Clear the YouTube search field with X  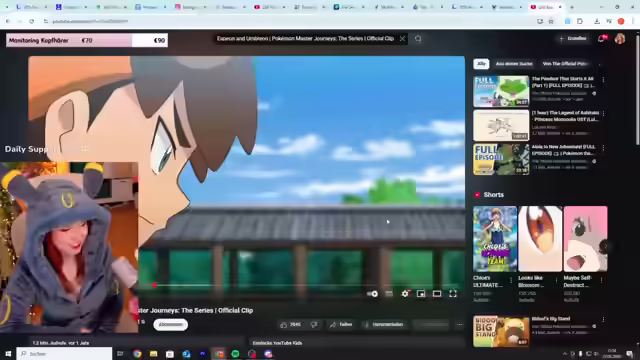tap(402, 39)
